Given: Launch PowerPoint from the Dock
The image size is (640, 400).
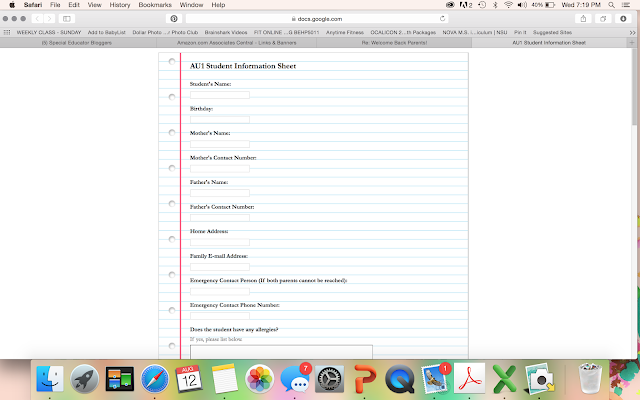Looking at the screenshot, I should [x=365, y=379].
